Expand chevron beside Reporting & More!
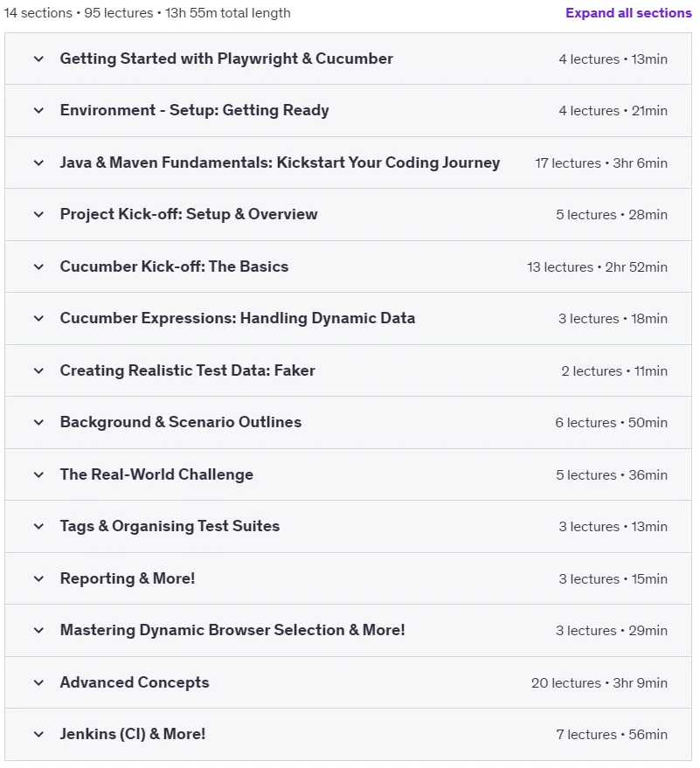Image resolution: width=700 pixels, height=768 pixels. [38, 578]
